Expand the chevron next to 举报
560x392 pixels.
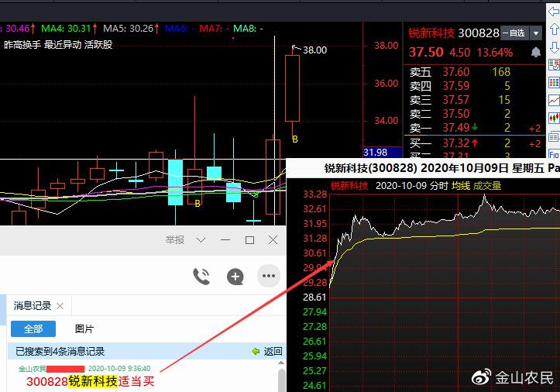(x=201, y=240)
